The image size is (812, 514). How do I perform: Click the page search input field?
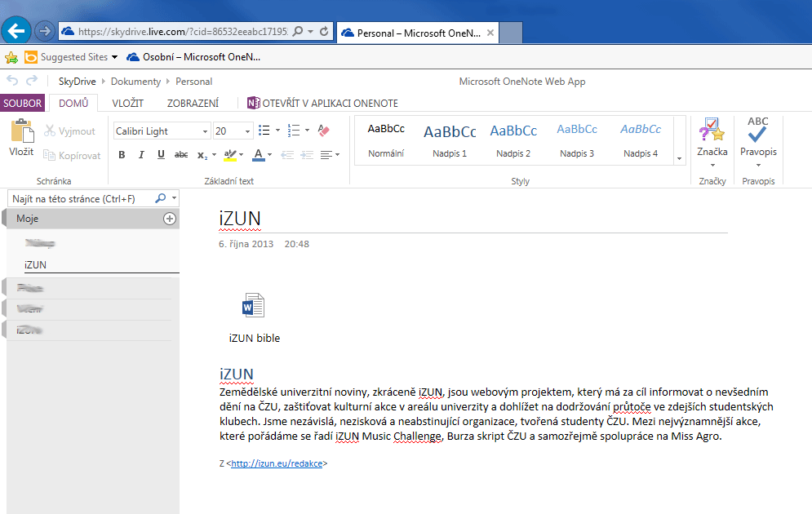[x=80, y=198]
